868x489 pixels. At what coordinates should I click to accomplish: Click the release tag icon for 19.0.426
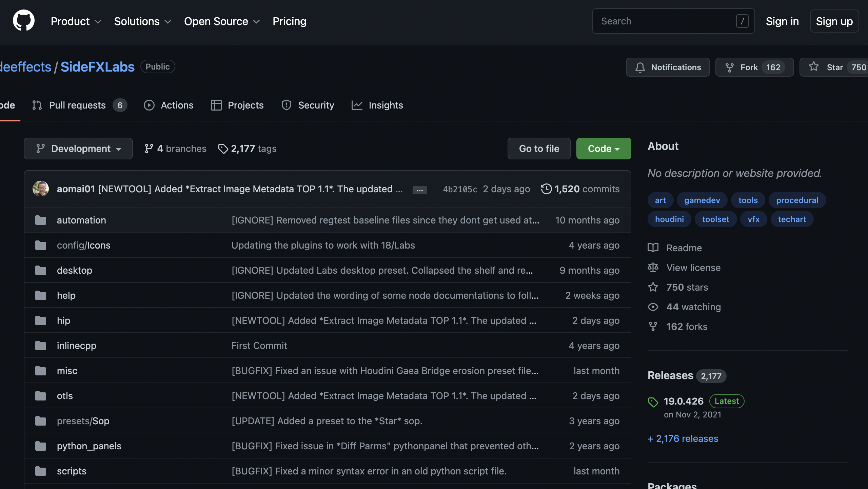653,402
